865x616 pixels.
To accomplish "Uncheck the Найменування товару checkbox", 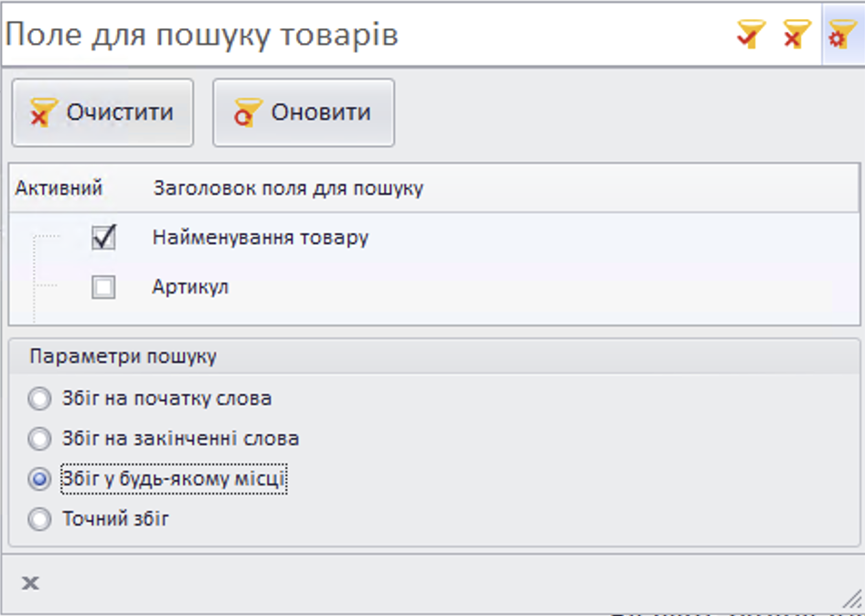I will [103, 239].
